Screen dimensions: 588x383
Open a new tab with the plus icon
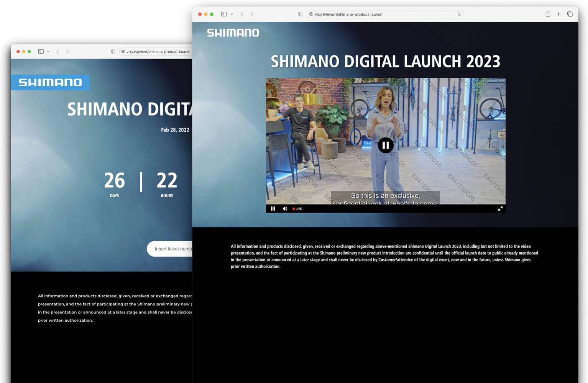558,14
